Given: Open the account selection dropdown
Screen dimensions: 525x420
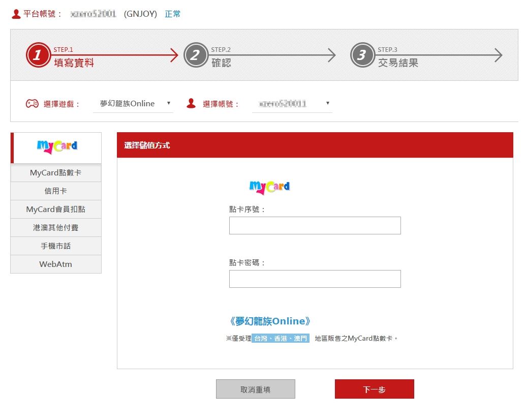Looking at the screenshot, I should point(292,104).
